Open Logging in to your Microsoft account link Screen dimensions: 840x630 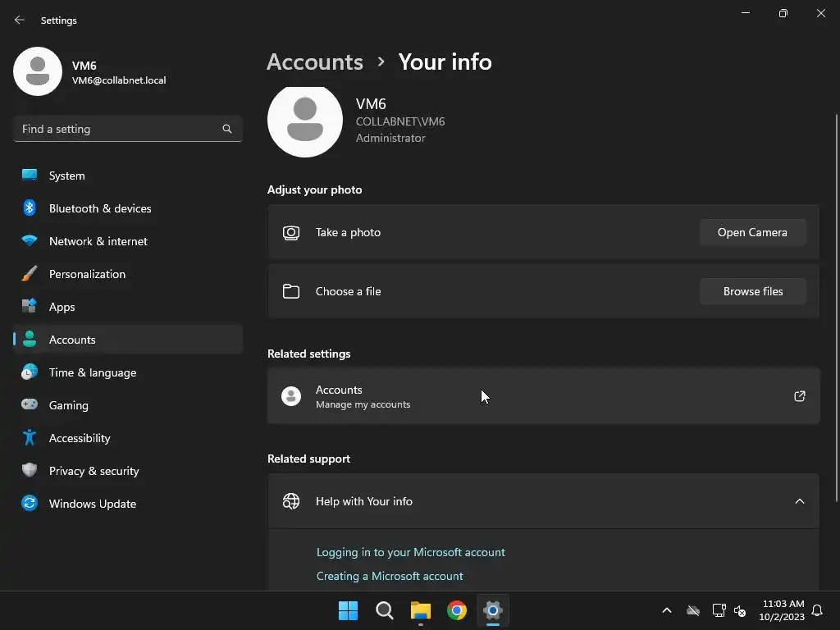[410, 552]
